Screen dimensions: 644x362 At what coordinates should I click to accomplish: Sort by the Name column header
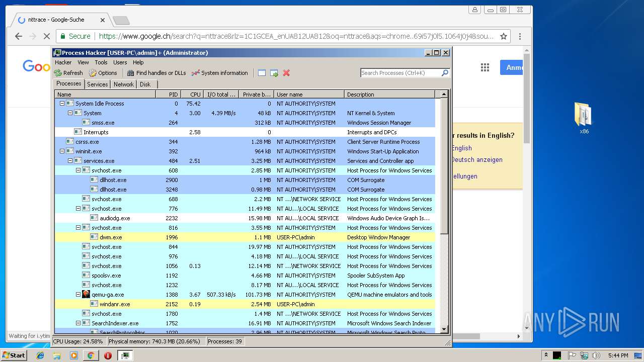(x=105, y=94)
